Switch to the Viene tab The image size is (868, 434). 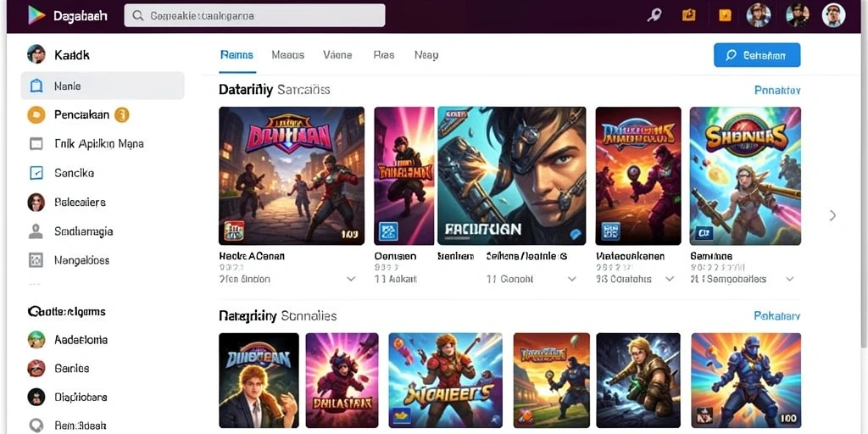[337, 55]
